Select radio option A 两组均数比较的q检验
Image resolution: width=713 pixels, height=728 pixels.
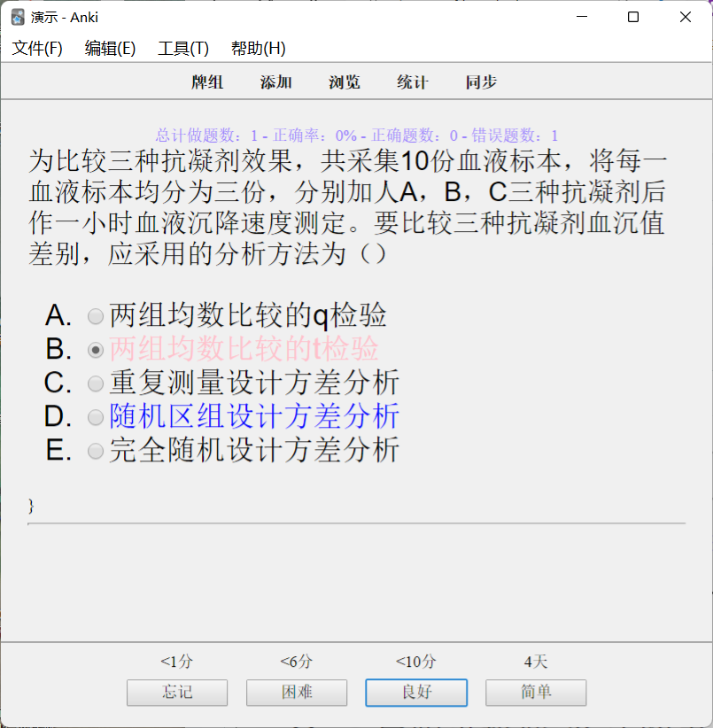pyautogui.click(x=96, y=316)
